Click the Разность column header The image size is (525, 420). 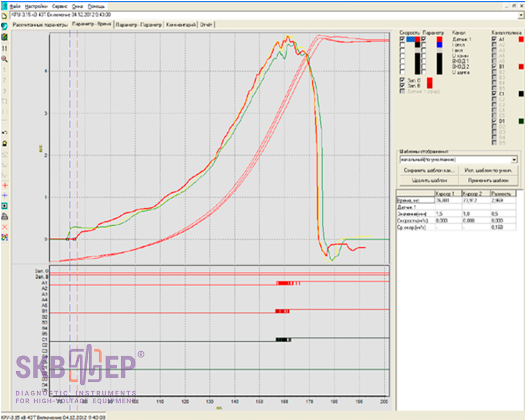(503, 194)
